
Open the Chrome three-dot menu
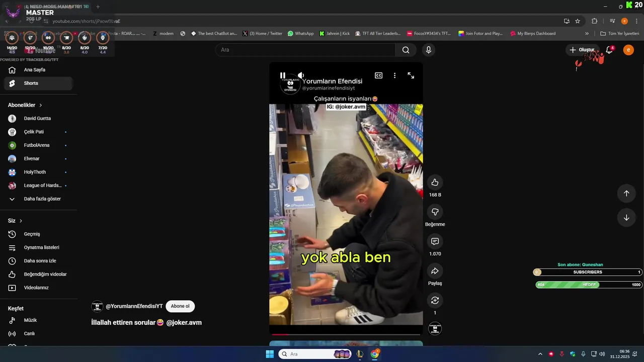click(636, 21)
